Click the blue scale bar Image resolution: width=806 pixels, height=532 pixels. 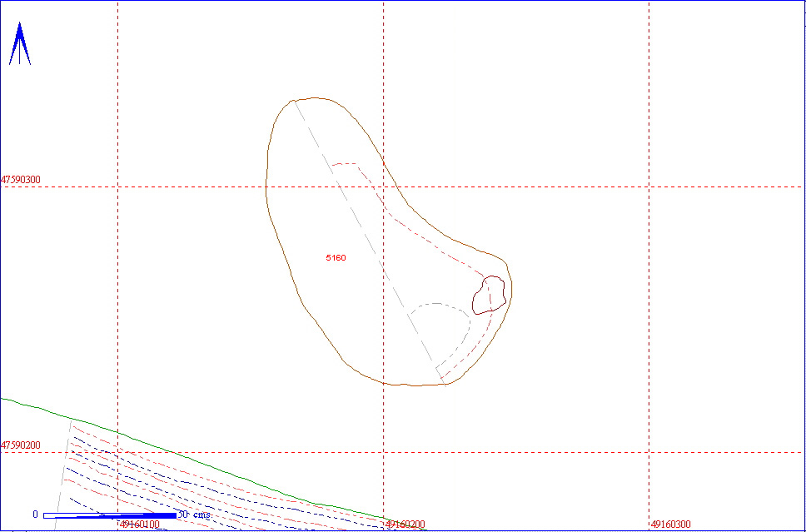[x=110, y=515]
